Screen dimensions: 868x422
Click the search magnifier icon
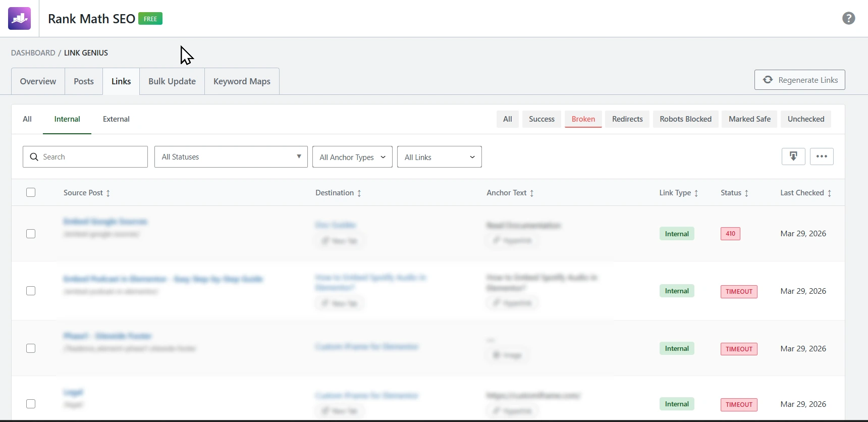click(x=34, y=157)
